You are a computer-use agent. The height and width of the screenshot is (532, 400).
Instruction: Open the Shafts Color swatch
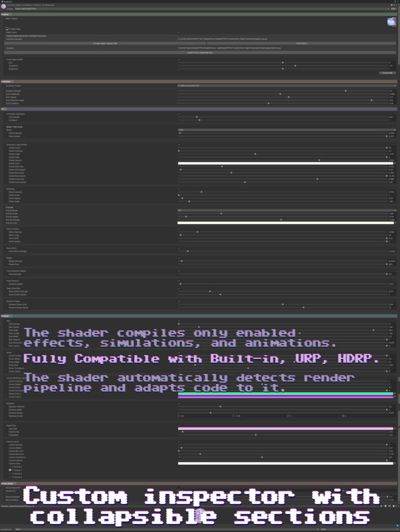coord(286,164)
